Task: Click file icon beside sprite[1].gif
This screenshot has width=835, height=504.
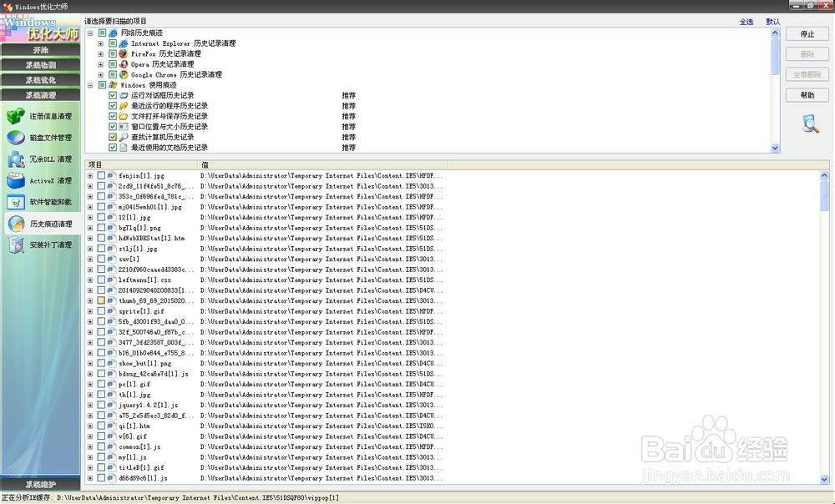Action: click(x=111, y=310)
